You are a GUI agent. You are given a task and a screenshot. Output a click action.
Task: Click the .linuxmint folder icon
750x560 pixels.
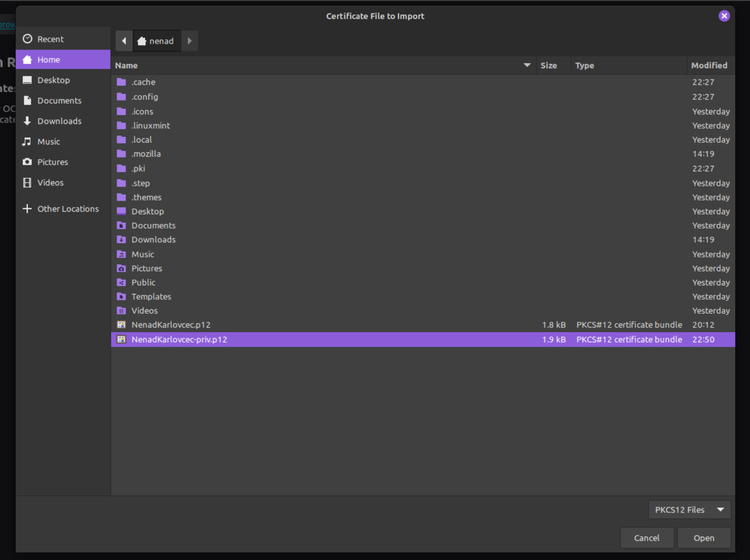(121, 125)
